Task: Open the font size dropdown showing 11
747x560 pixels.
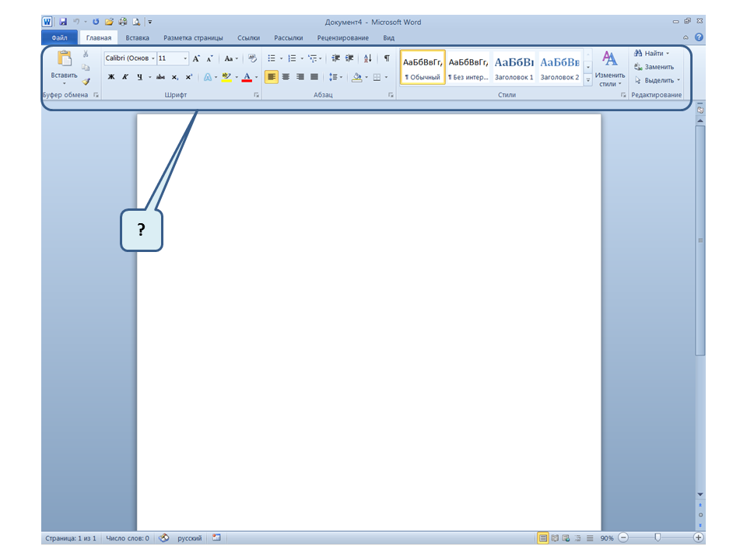Action: coord(185,58)
